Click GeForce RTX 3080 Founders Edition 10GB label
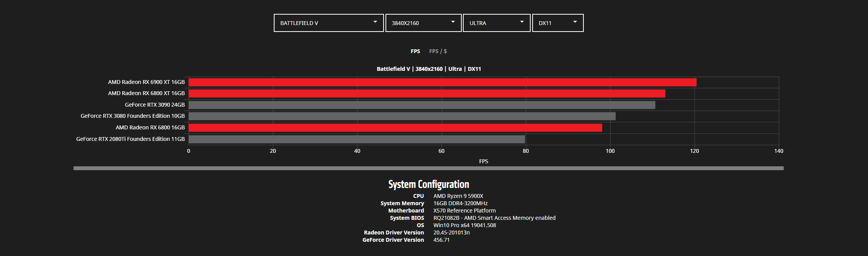868x256 pixels. (132, 116)
